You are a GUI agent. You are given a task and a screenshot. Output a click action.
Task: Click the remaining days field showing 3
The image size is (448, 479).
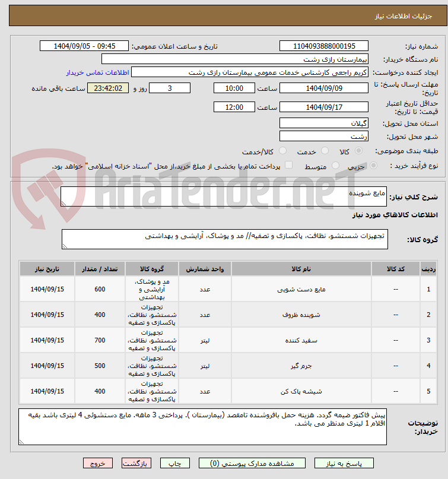170,88
